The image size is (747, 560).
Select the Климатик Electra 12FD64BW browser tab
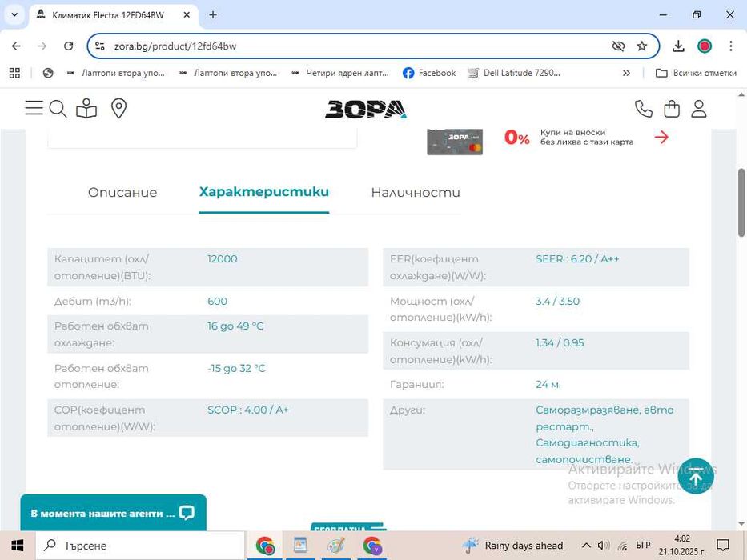(x=114, y=15)
